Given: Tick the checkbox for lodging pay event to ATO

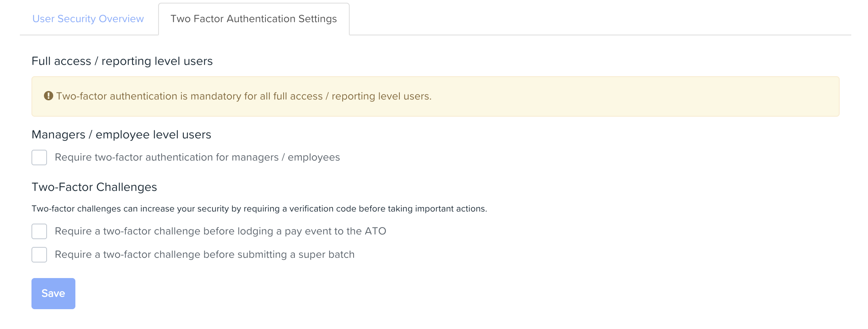Looking at the screenshot, I should 39,231.
